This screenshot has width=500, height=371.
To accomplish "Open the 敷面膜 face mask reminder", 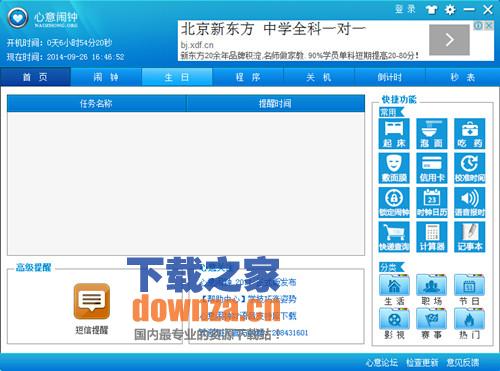I will point(394,168).
